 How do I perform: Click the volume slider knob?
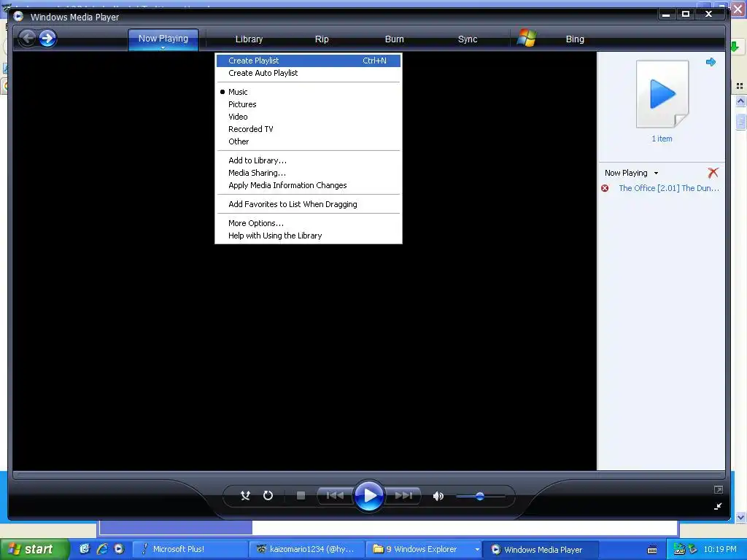point(480,496)
